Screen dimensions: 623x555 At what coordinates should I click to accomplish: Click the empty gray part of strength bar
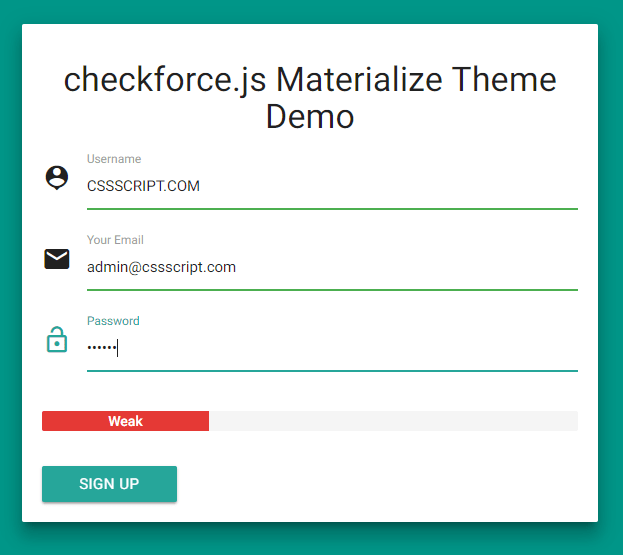[392, 421]
